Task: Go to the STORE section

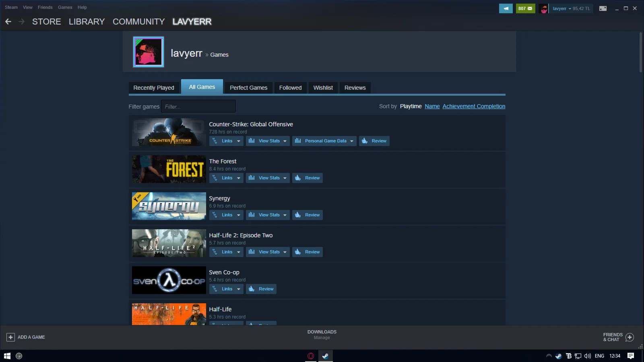Action: click(47, 22)
